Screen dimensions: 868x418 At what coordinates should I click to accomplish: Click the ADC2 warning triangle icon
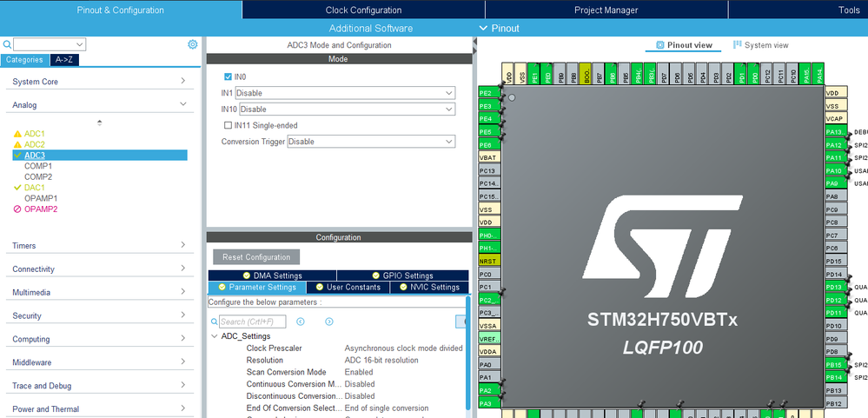point(17,144)
